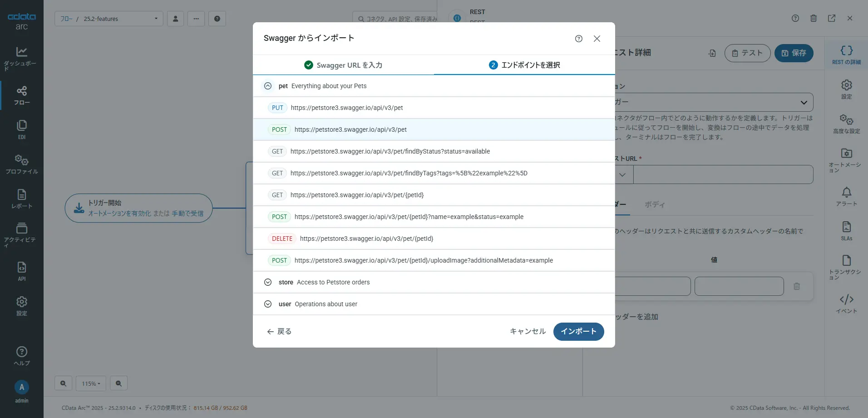
Task: Select the POST /pet/{petId}?name=example endpoint
Action: tap(434, 217)
